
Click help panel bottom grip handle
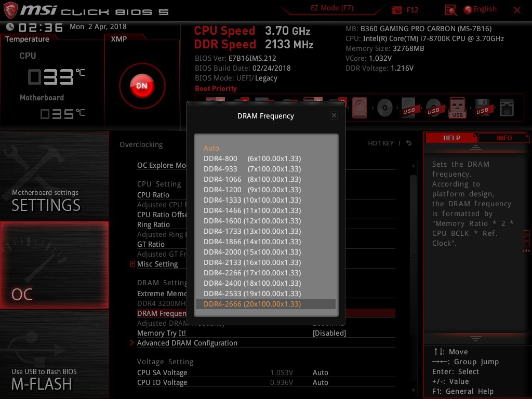pos(476,338)
